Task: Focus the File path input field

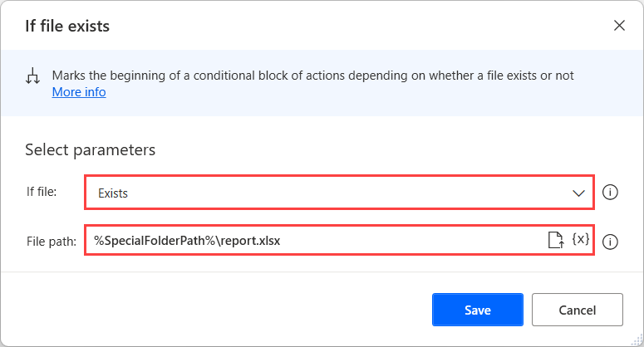Action: [339, 240]
